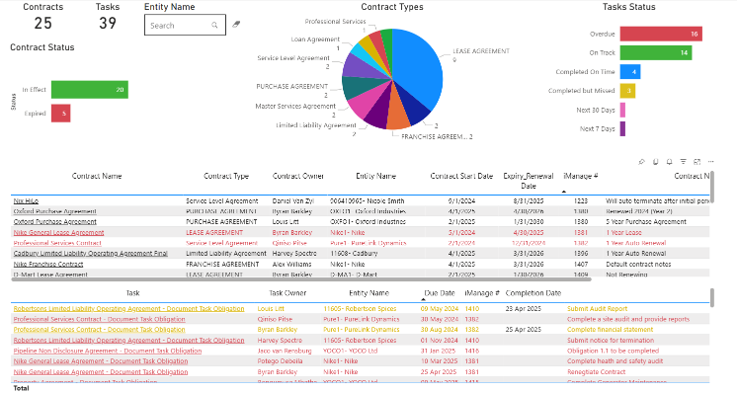Select the blue Completed On Time bar

tap(630, 71)
